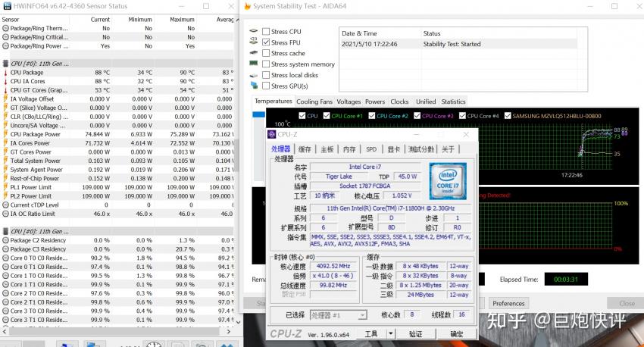Click the cache chip icon beside Stress cache
This screenshot has width=644, height=347.
pos(253,52)
